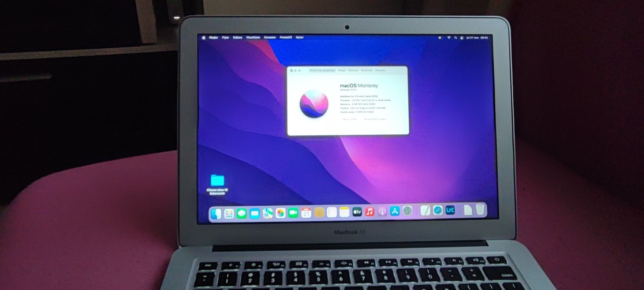This screenshot has height=290, width=644.
Task: Open Podcasts from the Dock
Action: (x=382, y=212)
